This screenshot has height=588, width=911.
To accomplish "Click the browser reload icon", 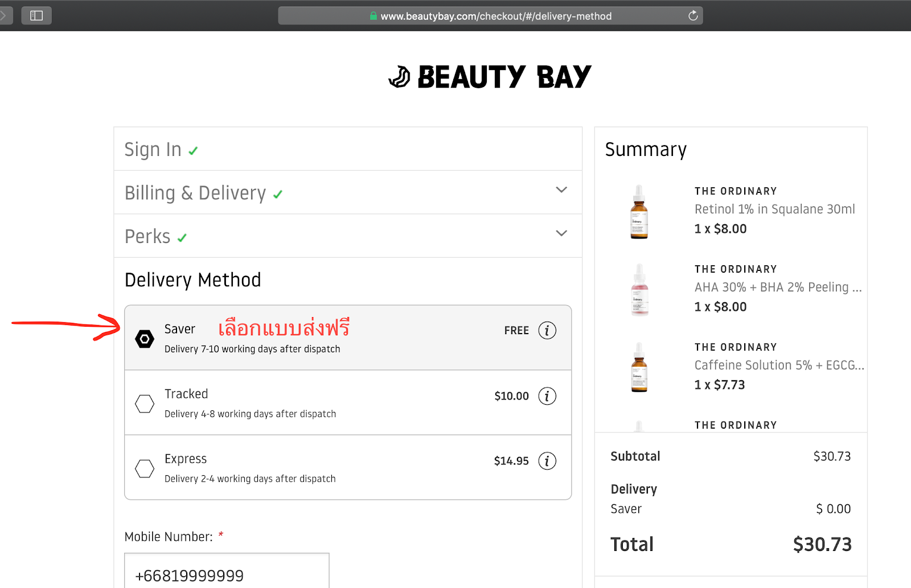I will coord(692,15).
